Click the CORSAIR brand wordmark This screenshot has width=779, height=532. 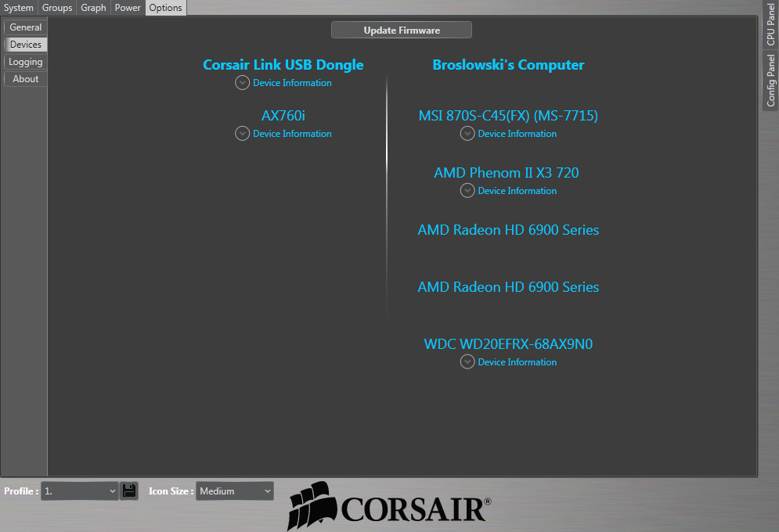click(416, 509)
